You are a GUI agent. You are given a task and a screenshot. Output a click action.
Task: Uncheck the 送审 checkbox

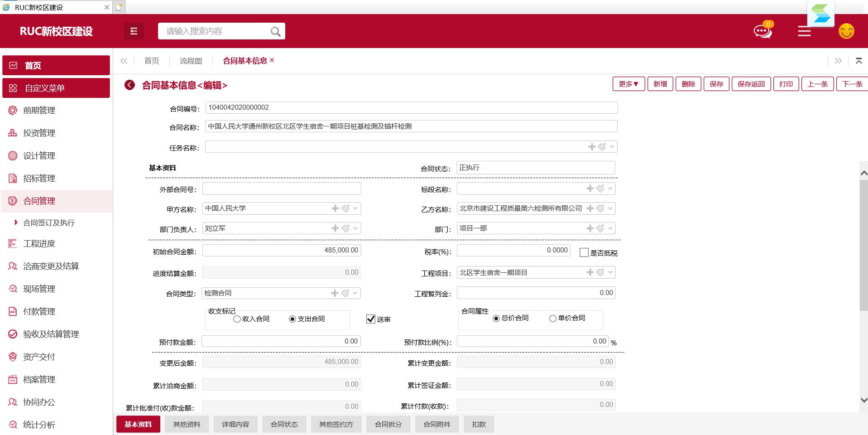pos(371,319)
